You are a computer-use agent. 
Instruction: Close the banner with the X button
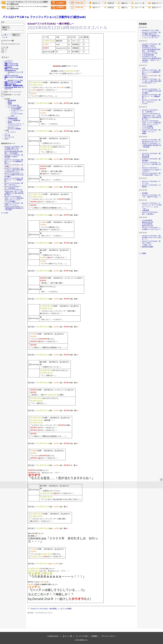[x=161, y=479]
